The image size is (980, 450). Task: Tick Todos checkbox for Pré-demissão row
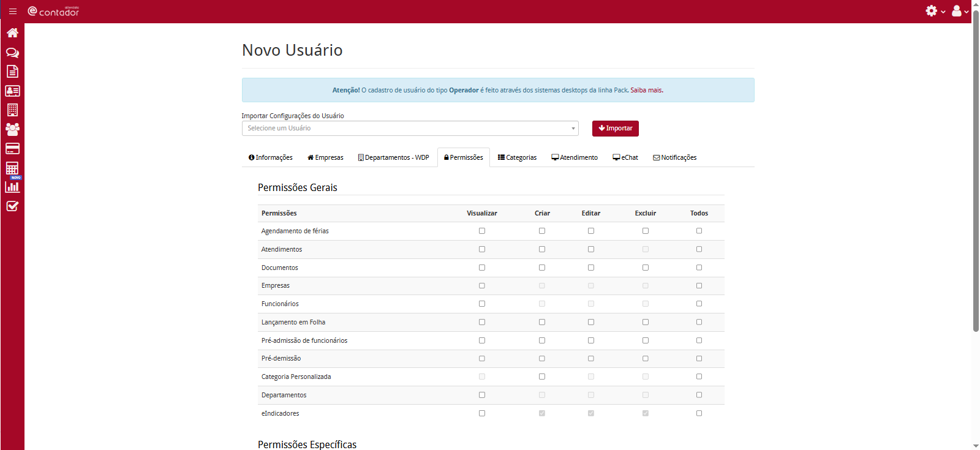(699, 359)
